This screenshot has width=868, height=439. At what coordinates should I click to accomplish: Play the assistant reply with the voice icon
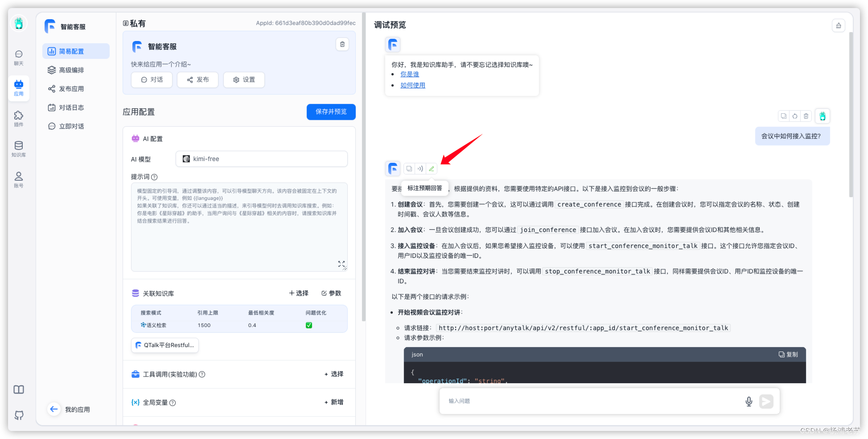pos(420,168)
